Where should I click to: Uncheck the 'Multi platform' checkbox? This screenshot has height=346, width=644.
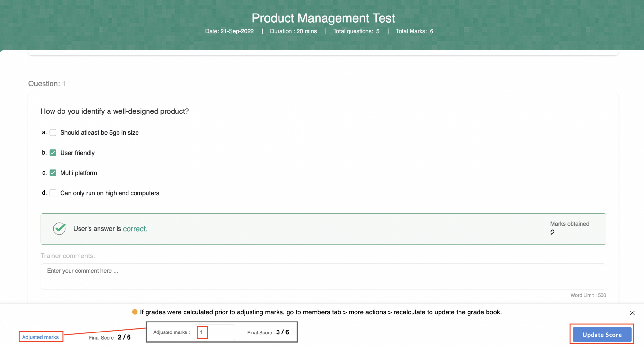click(x=53, y=173)
